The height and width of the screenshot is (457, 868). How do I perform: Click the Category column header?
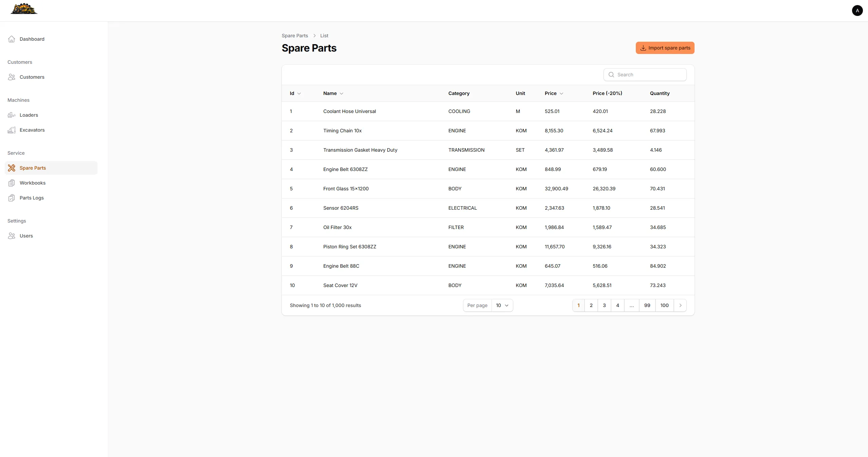pos(459,93)
